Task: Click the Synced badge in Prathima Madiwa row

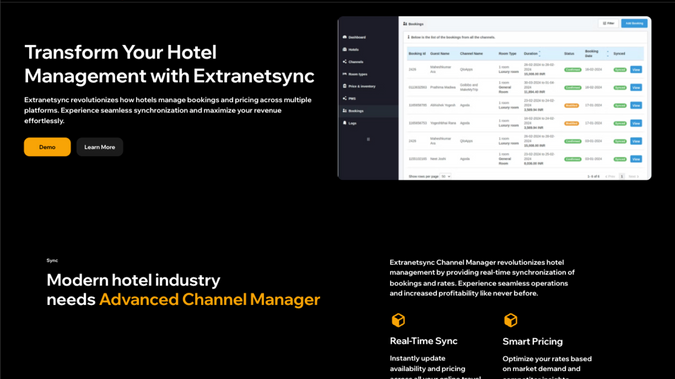Action: tap(620, 87)
